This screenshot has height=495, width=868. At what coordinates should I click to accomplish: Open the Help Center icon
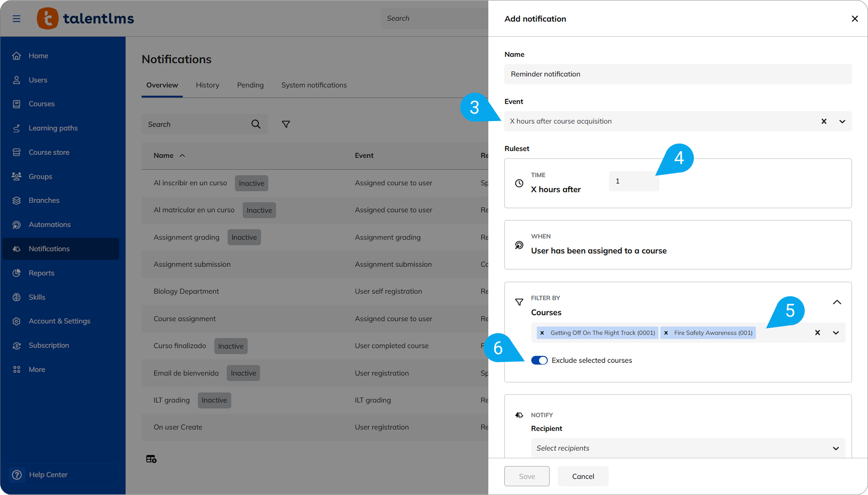click(17, 475)
